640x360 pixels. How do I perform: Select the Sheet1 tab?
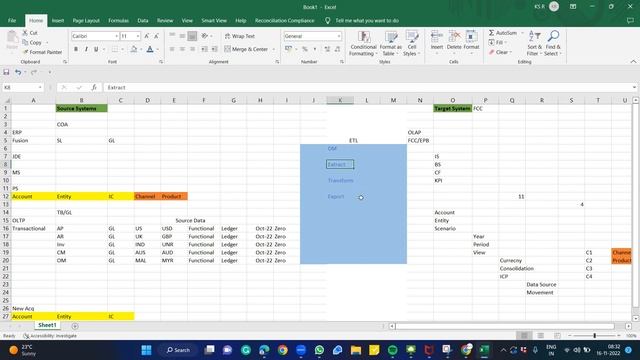47,325
